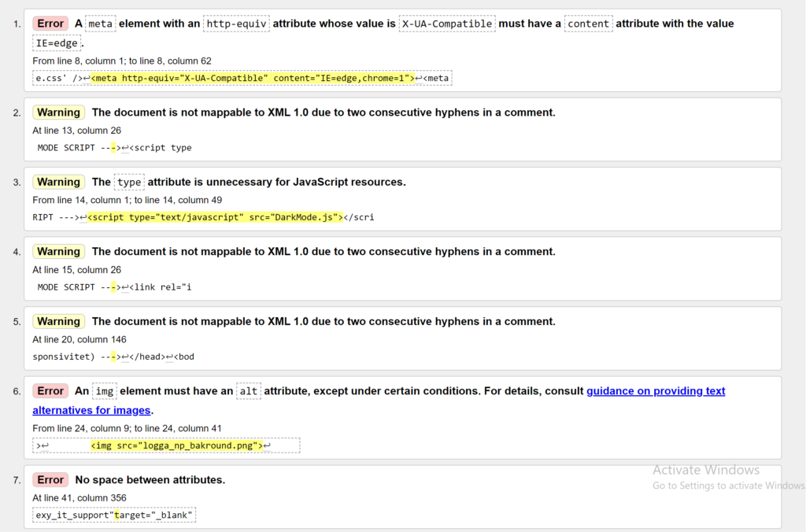Click the highlighted logga_np_bakround.png img extract
806x532 pixels.
click(x=177, y=445)
